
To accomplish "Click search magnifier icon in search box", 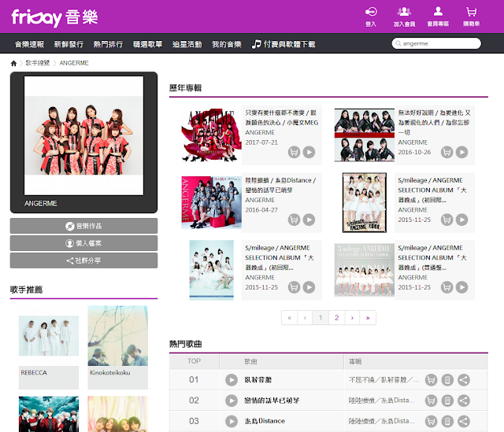I will [x=398, y=43].
